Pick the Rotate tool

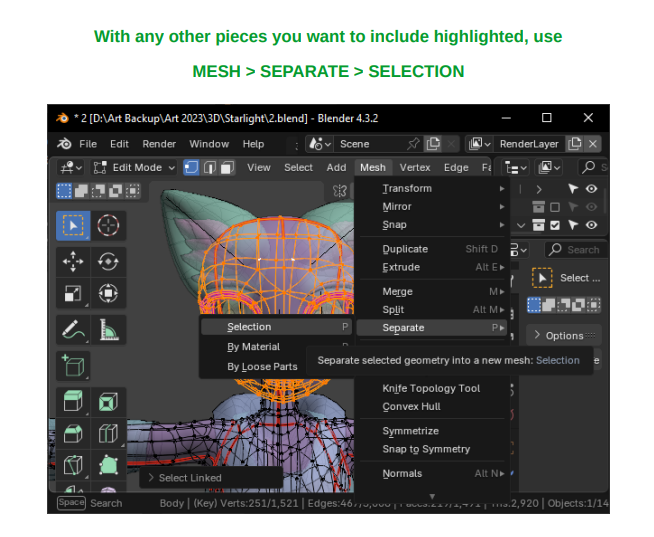pyautogui.click(x=109, y=261)
